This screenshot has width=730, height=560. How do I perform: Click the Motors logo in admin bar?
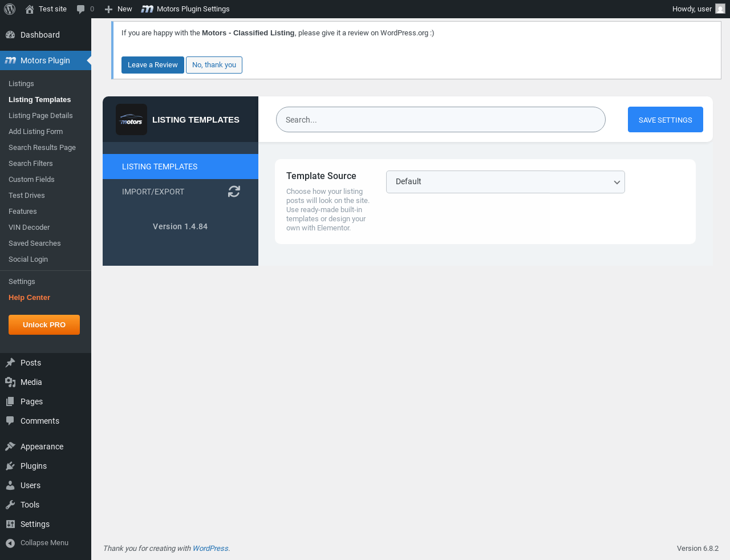(x=147, y=9)
